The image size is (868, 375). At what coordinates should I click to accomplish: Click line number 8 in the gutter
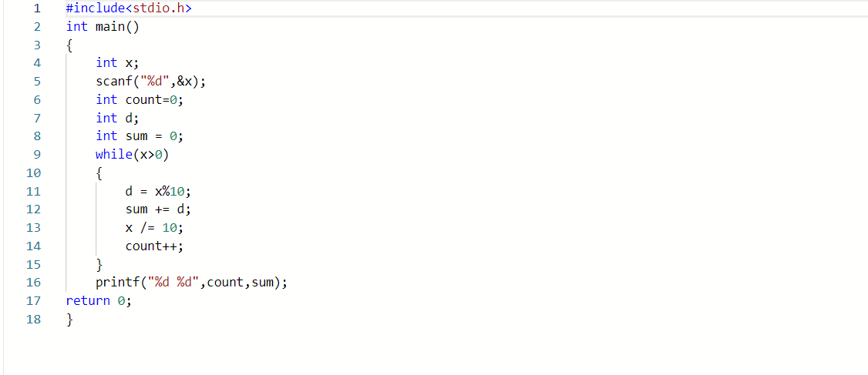pos(35,136)
